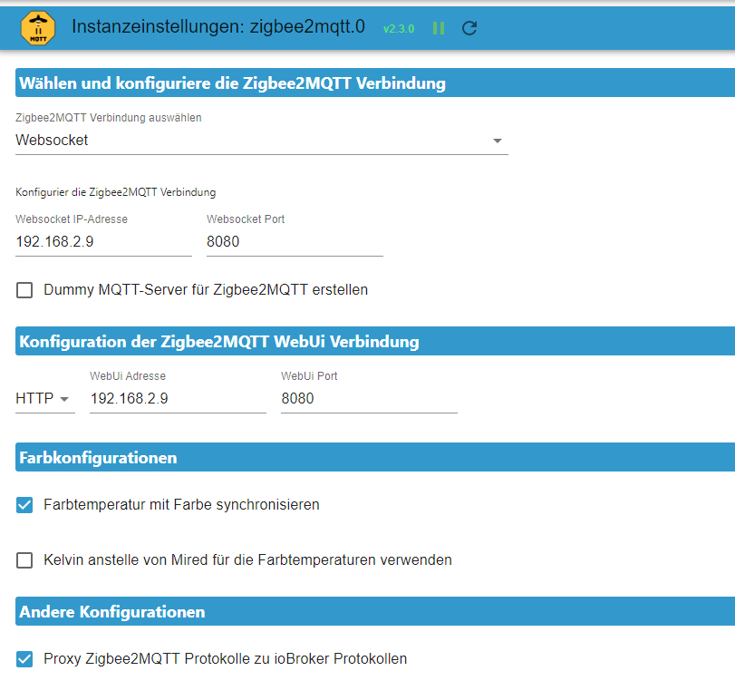The width and height of the screenshot is (735, 700).
Task: Click the WebUi Adresse input field
Action: click(x=178, y=399)
